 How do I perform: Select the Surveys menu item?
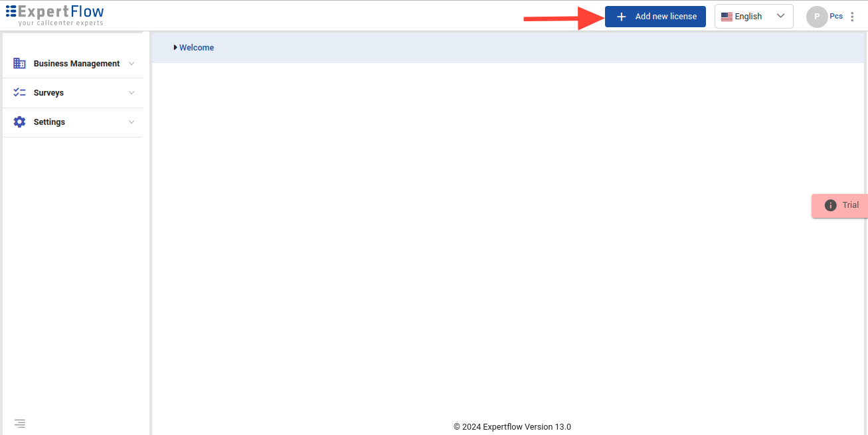[48, 93]
